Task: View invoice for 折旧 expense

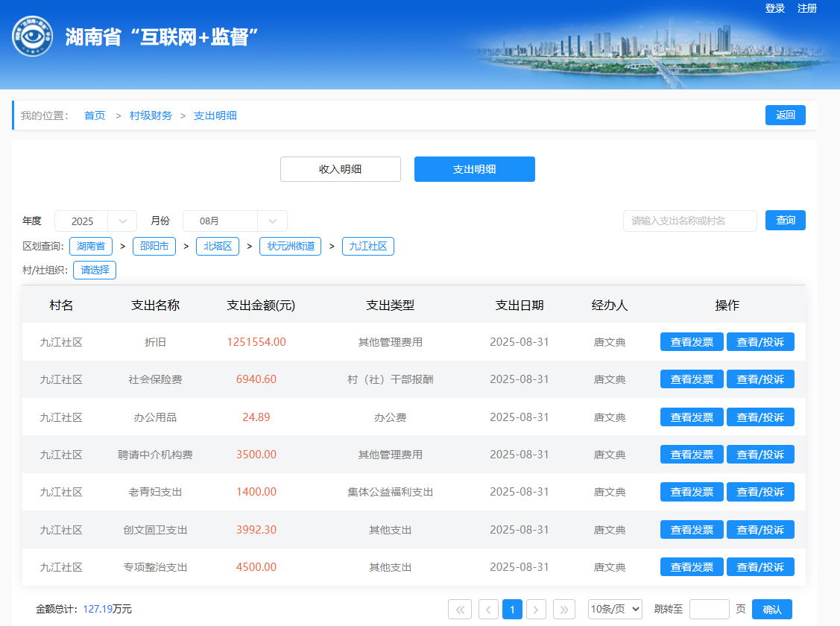Action: pyautogui.click(x=692, y=342)
